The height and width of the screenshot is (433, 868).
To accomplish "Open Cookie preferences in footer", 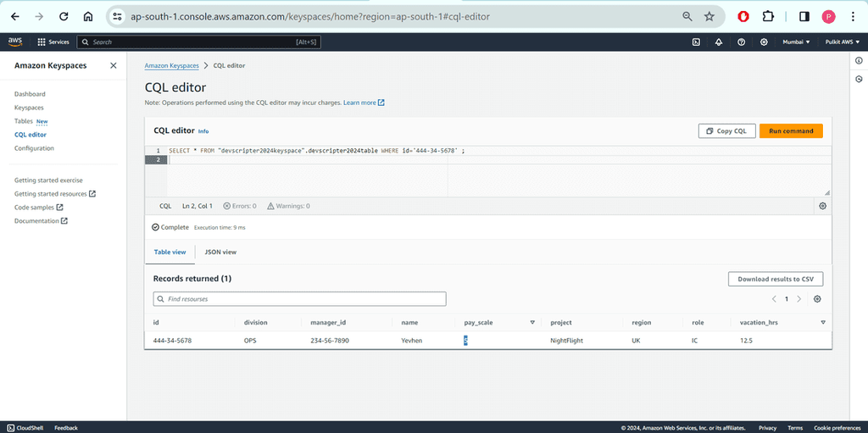I will pyautogui.click(x=837, y=427).
